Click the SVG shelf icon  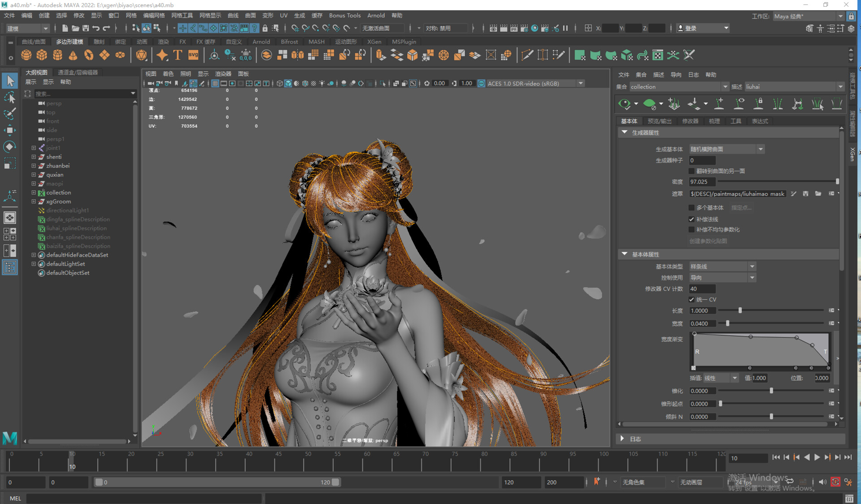tap(193, 55)
